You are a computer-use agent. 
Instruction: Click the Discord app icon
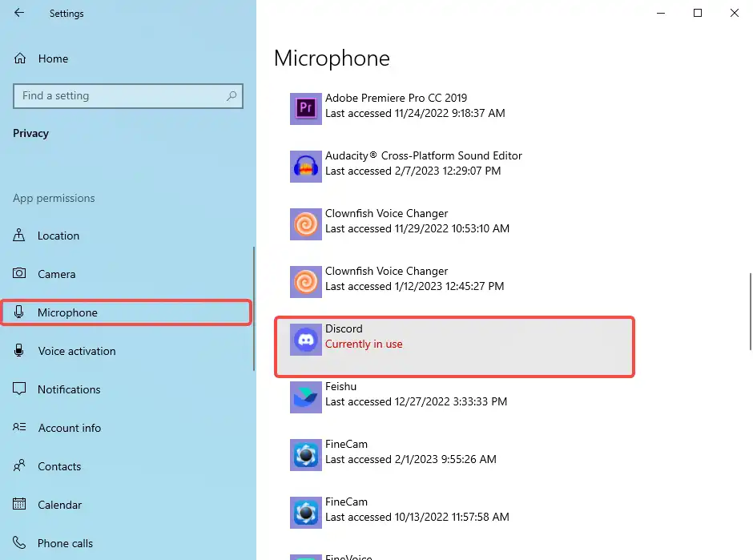(x=306, y=340)
